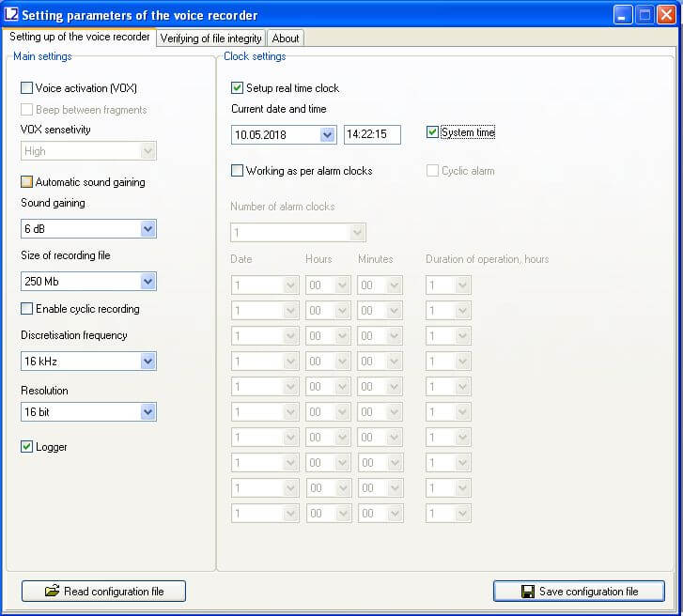
Task: Switch to Verifying of file integrity tab
Action: 210,38
